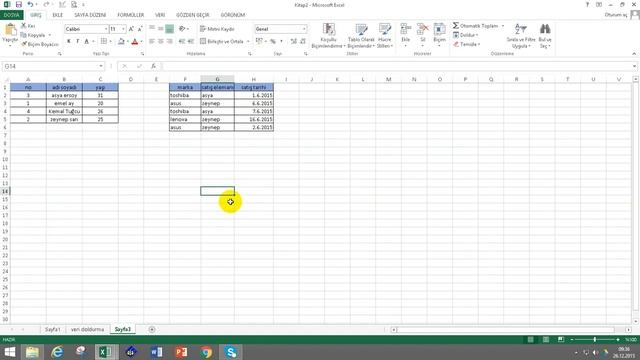Apply the red font color
Image resolution: width=640 pixels, height=360 pixels.
pos(135,41)
